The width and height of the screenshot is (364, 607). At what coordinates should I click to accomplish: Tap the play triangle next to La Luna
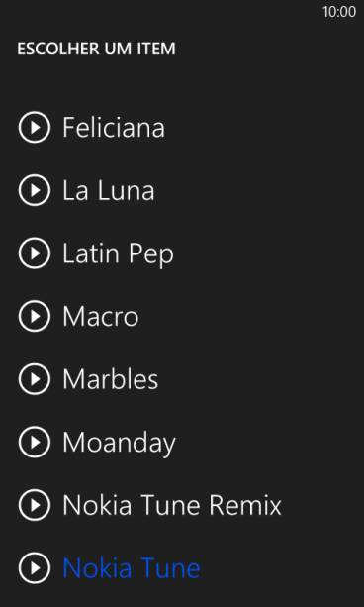(35, 190)
